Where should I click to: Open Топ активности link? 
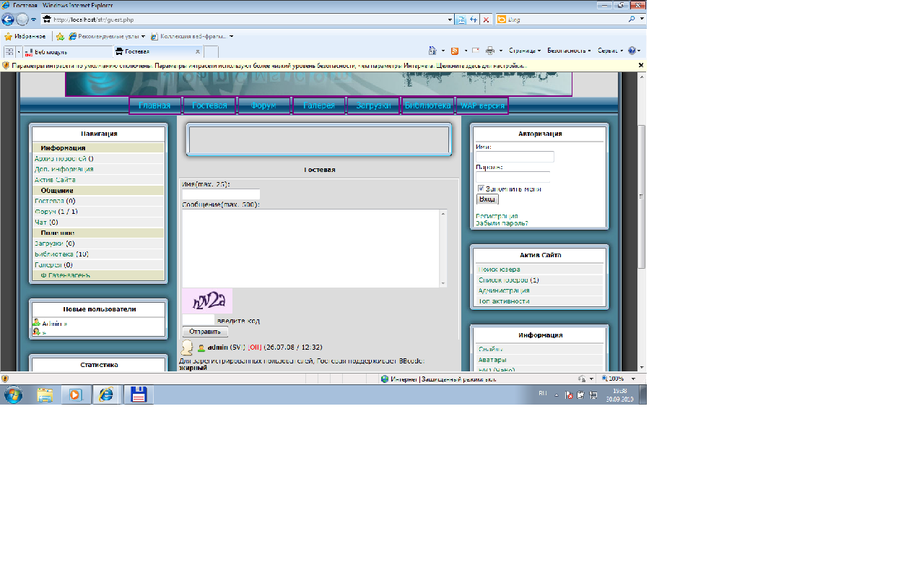click(504, 301)
